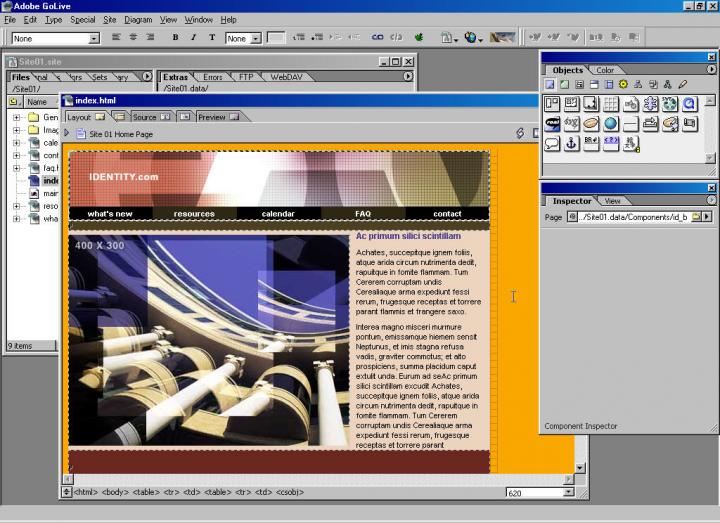This screenshot has height=523, width=720.
Task: Switch to the Source tab
Action: (146, 117)
